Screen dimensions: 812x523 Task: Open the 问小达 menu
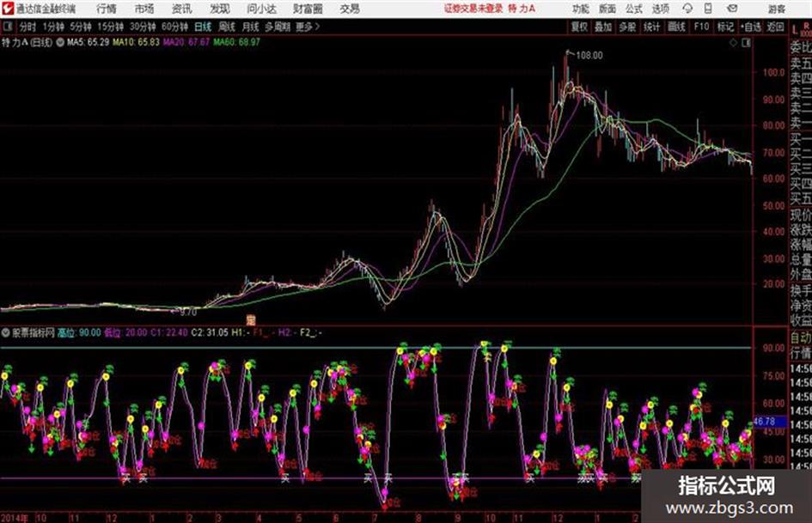click(261, 9)
